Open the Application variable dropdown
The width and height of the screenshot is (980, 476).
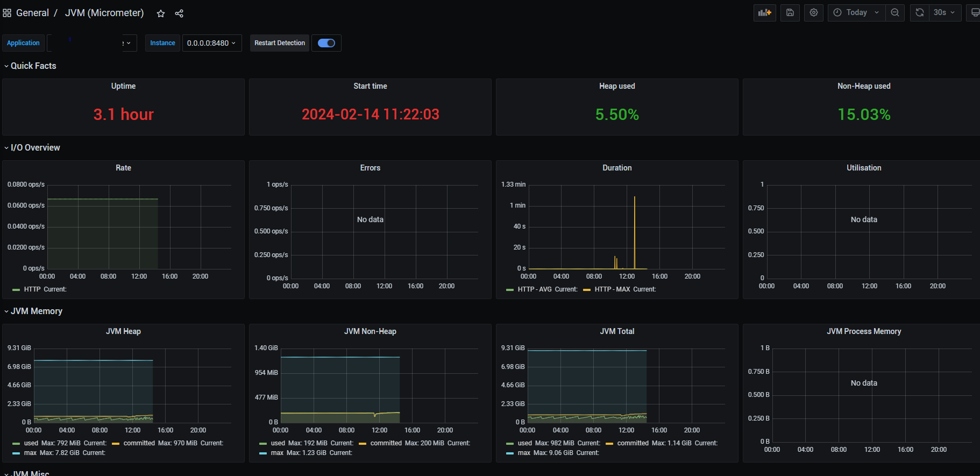(92, 43)
